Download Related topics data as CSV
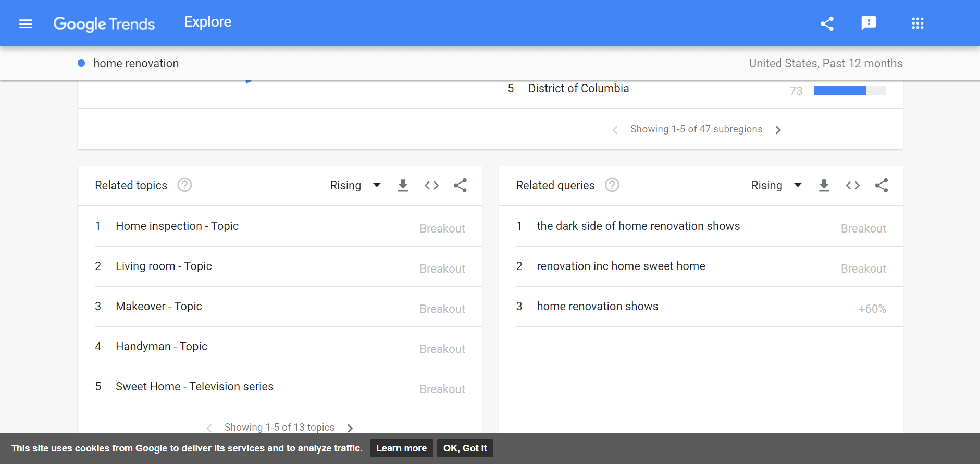This screenshot has height=464, width=980. (403, 185)
